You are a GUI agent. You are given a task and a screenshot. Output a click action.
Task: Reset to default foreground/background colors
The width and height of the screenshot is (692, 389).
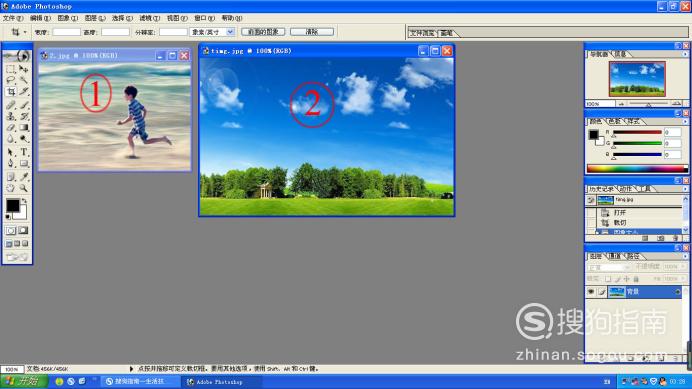pyautogui.click(x=8, y=217)
